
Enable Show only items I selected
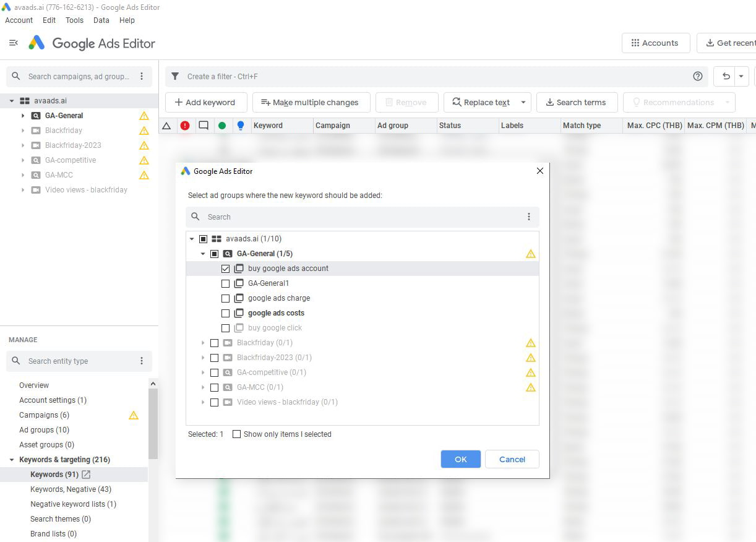pos(236,434)
